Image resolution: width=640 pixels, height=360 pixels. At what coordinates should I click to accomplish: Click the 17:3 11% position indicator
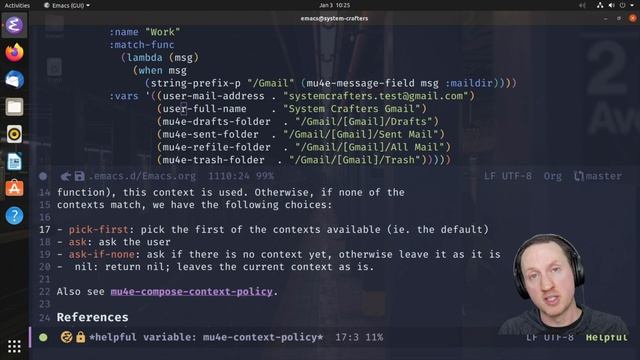pos(359,337)
